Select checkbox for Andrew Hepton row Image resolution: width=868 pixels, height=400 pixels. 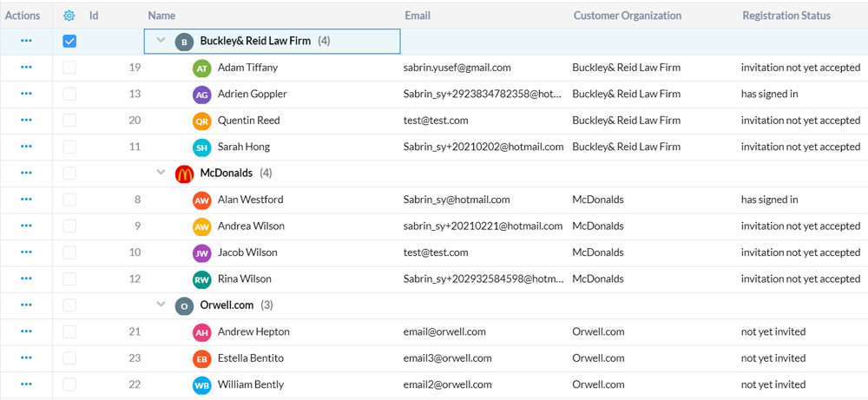click(69, 331)
